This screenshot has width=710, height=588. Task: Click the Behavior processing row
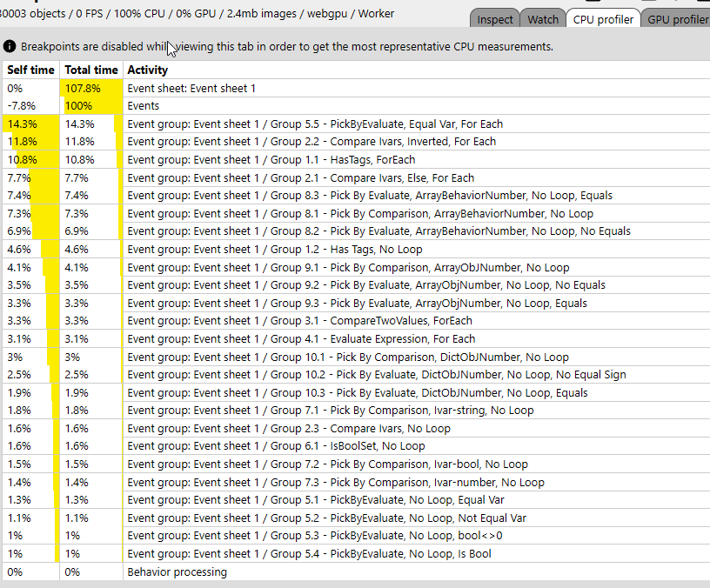click(x=177, y=571)
